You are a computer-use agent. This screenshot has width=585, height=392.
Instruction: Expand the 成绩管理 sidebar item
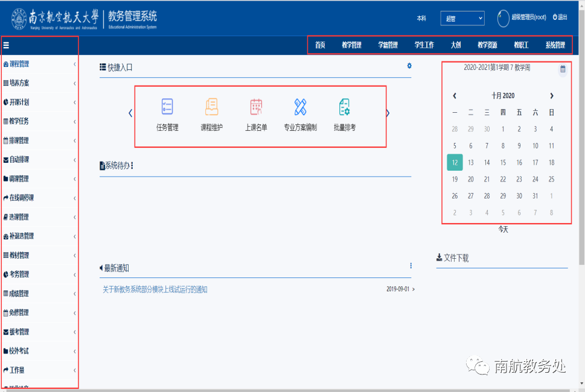tap(39, 294)
